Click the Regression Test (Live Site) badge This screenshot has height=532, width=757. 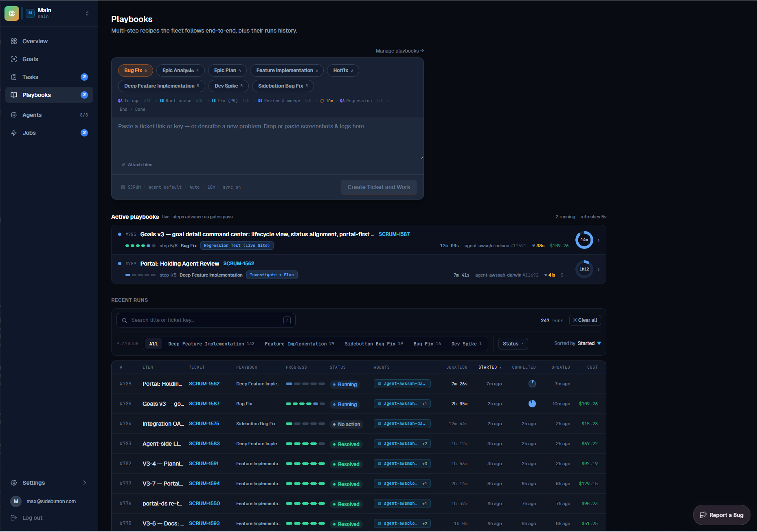[237, 246]
